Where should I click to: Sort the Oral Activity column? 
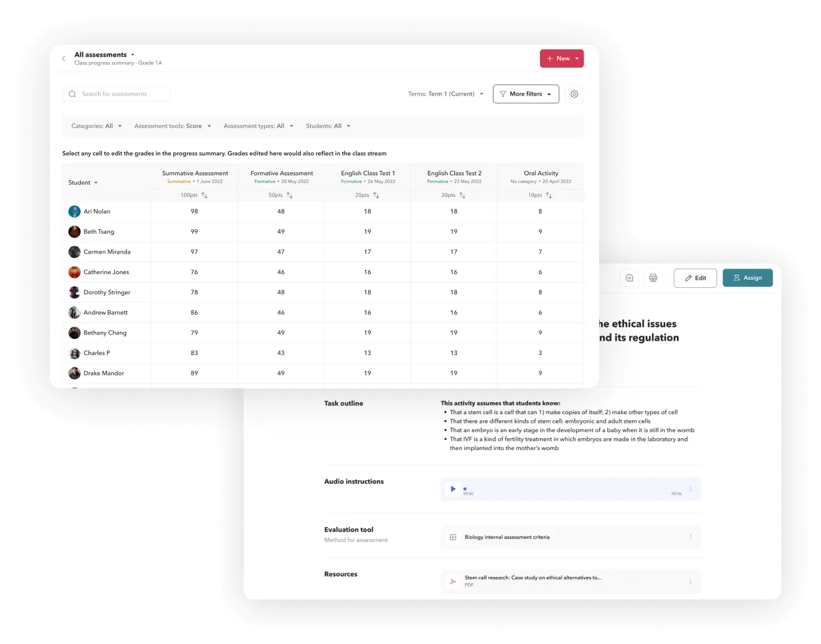tap(549, 195)
